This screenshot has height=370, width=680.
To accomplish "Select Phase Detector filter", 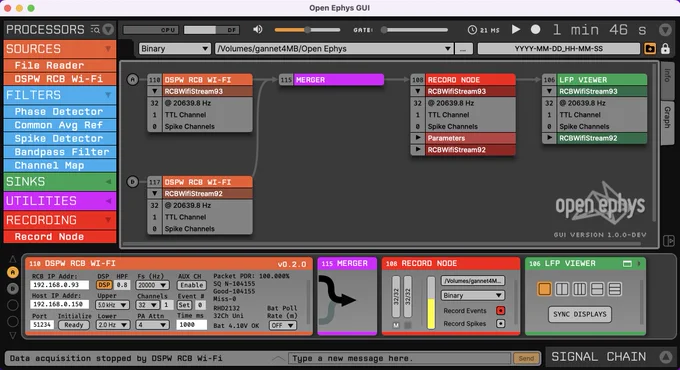I will 60,111.
